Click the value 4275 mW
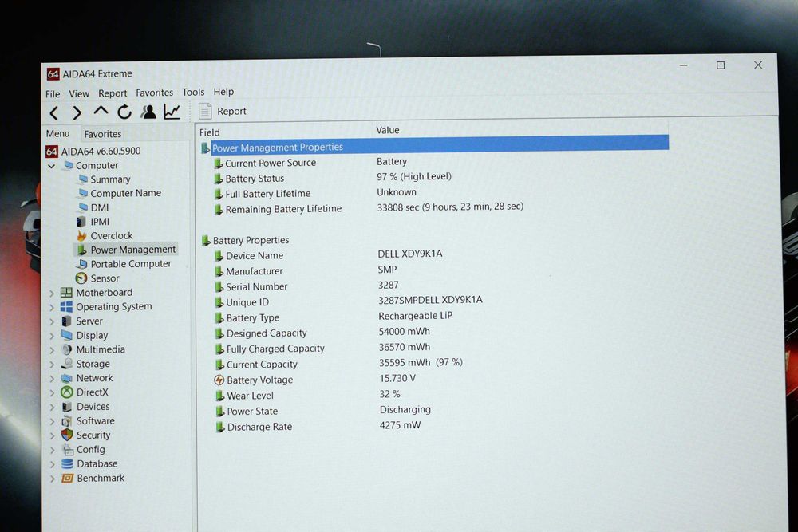This screenshot has height=532, width=798. [x=400, y=425]
